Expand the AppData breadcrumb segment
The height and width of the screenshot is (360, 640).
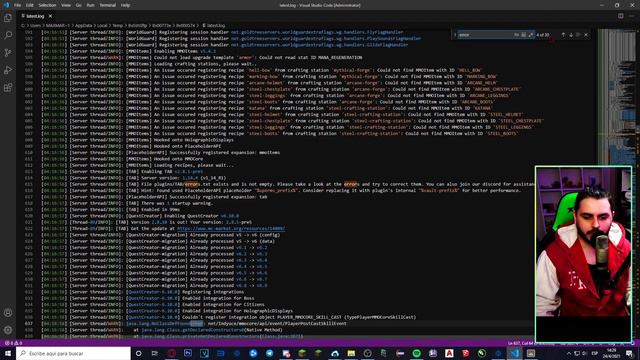click(x=83, y=25)
